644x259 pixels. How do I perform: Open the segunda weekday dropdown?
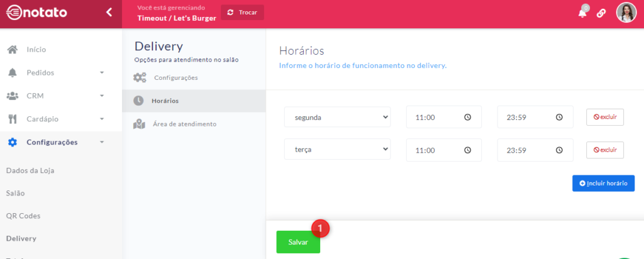pyautogui.click(x=337, y=117)
